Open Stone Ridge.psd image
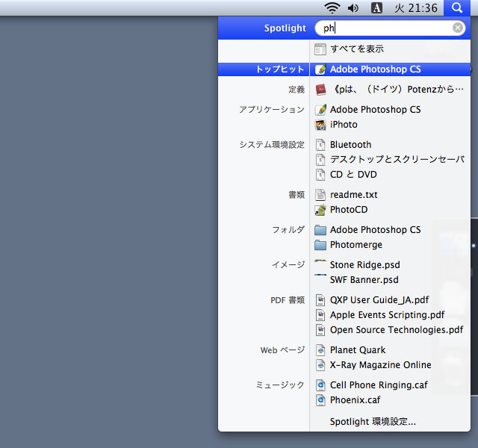 (365, 264)
